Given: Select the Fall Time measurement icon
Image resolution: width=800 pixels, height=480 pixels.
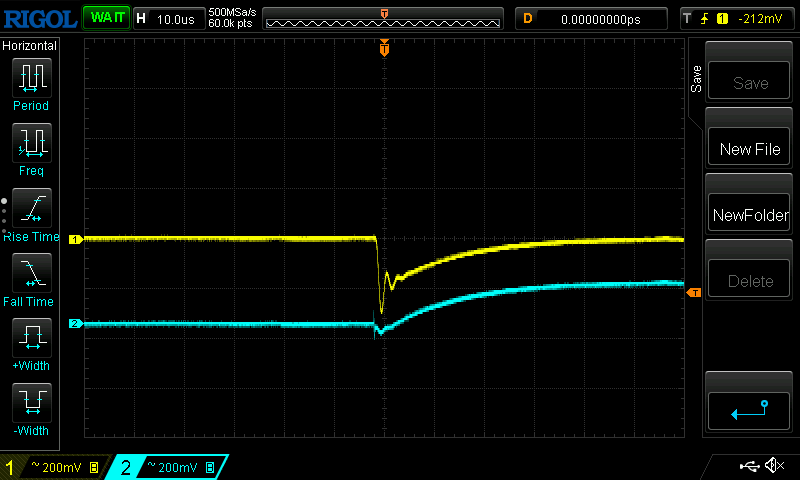Looking at the screenshot, I should pos(32,272).
